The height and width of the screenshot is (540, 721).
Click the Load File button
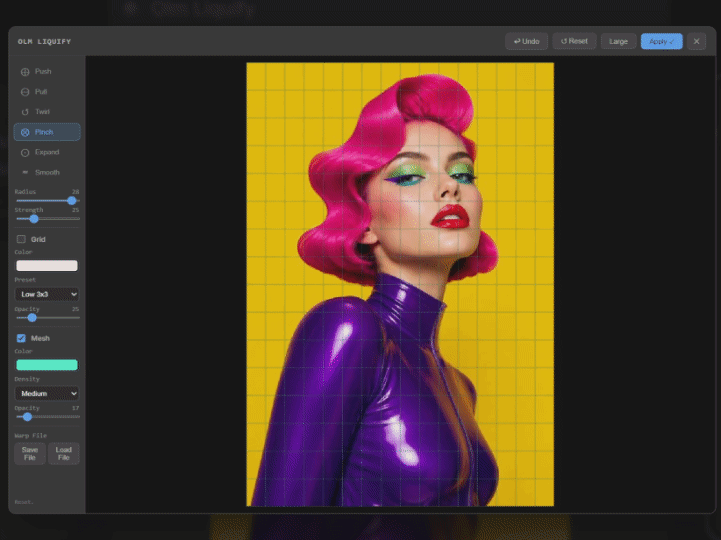pos(63,454)
